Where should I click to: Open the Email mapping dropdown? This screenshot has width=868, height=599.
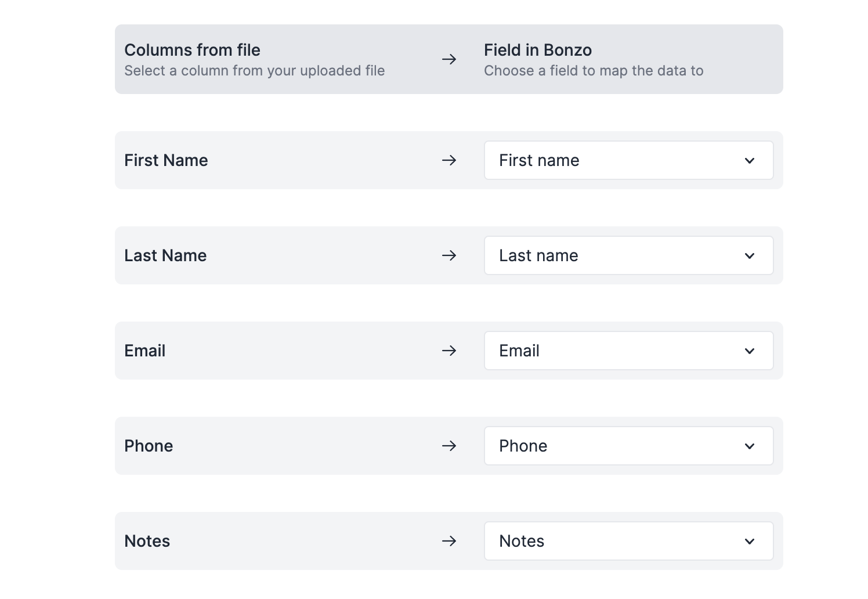click(x=628, y=351)
